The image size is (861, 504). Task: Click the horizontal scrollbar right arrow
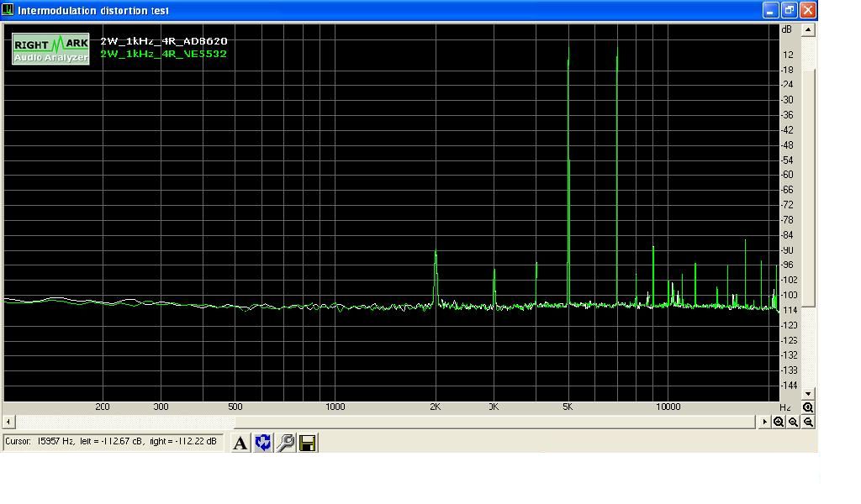tap(764, 422)
